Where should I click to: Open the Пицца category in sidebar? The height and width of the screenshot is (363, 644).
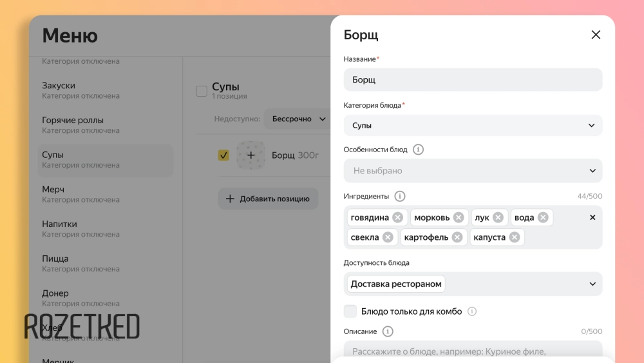(55, 259)
